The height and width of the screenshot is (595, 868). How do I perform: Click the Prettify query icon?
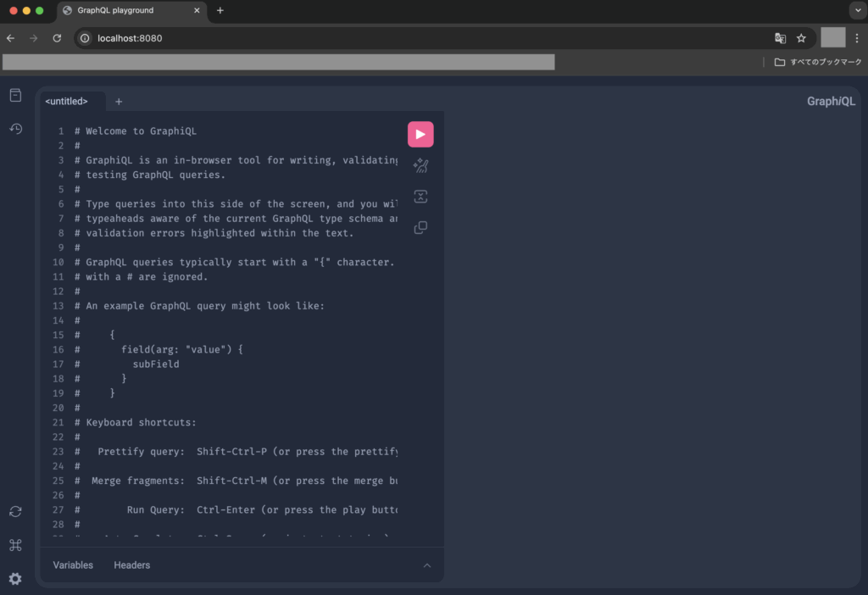click(x=420, y=166)
